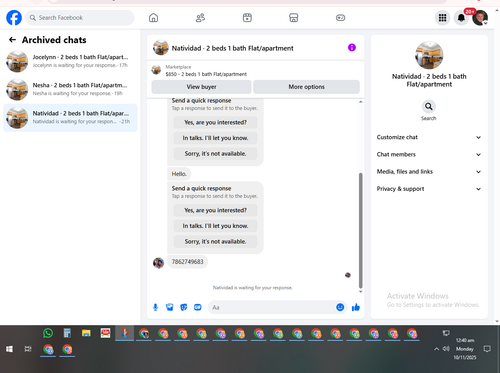The image size is (500, 373).
Task: Open the Gaming controller icon
Action: tap(340, 18)
